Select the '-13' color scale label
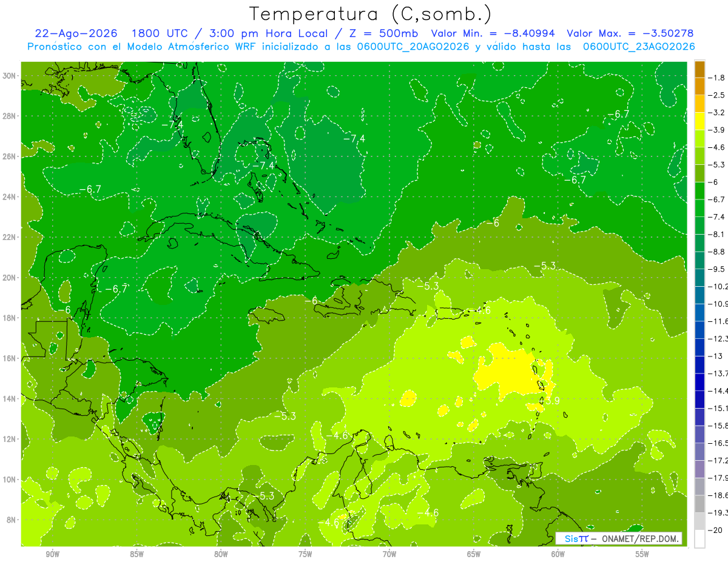The height and width of the screenshot is (562, 728). click(715, 356)
